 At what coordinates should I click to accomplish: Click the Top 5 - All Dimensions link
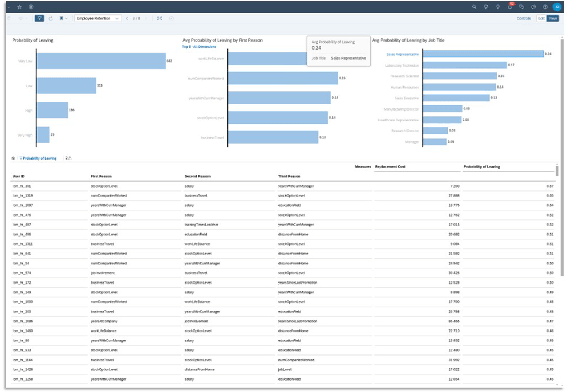pos(199,47)
